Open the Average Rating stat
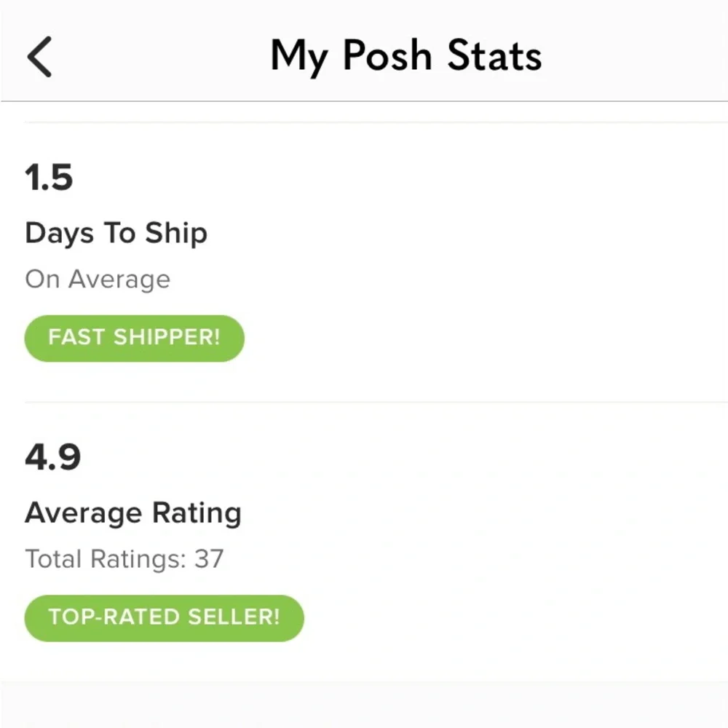 [x=132, y=513]
